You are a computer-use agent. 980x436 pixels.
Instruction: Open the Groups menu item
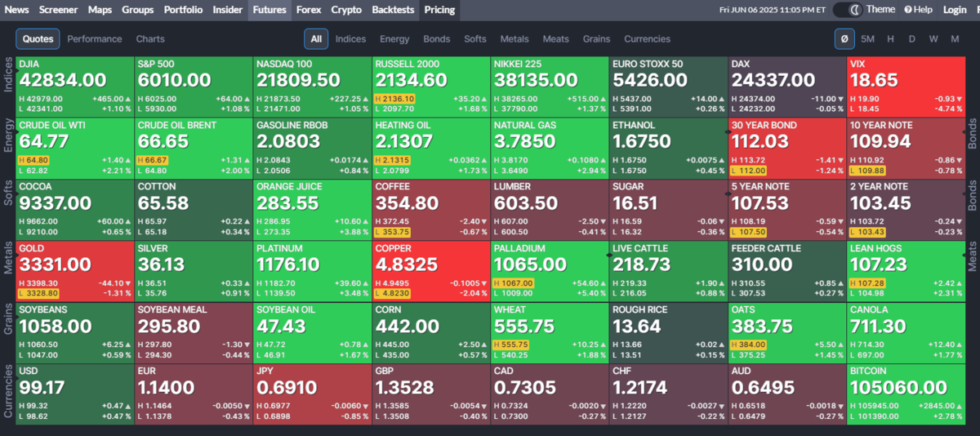tap(137, 10)
